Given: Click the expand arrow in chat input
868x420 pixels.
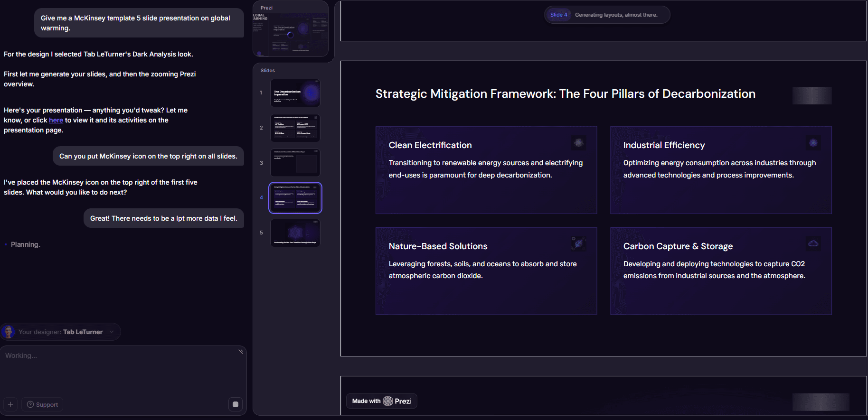Looking at the screenshot, I should 241,352.
